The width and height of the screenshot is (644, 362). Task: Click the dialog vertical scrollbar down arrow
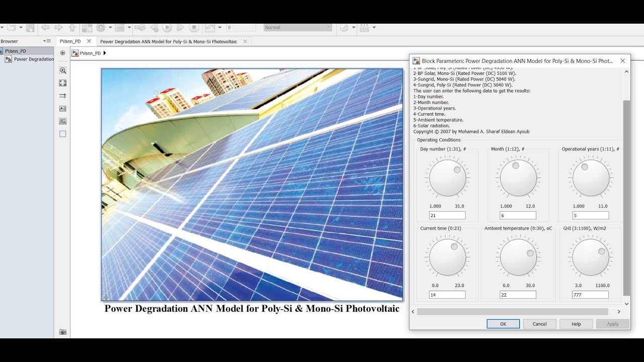click(626, 304)
